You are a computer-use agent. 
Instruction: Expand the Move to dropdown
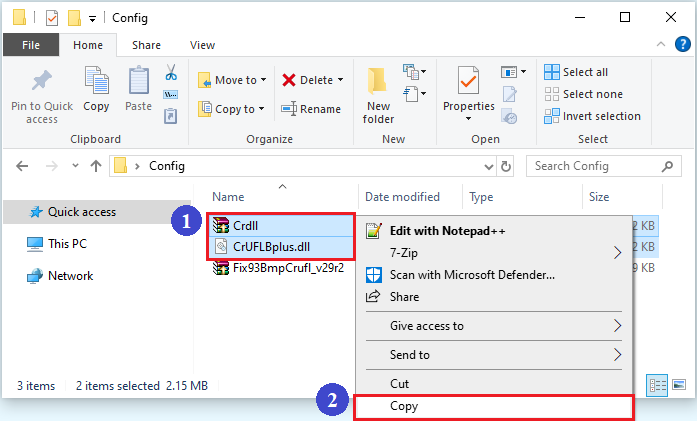point(264,80)
